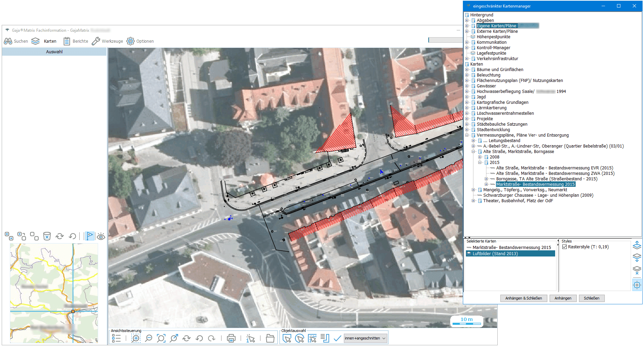Click the zoom in magnifier icon
Image resolution: width=644 pixels, height=347 pixels.
136,338
